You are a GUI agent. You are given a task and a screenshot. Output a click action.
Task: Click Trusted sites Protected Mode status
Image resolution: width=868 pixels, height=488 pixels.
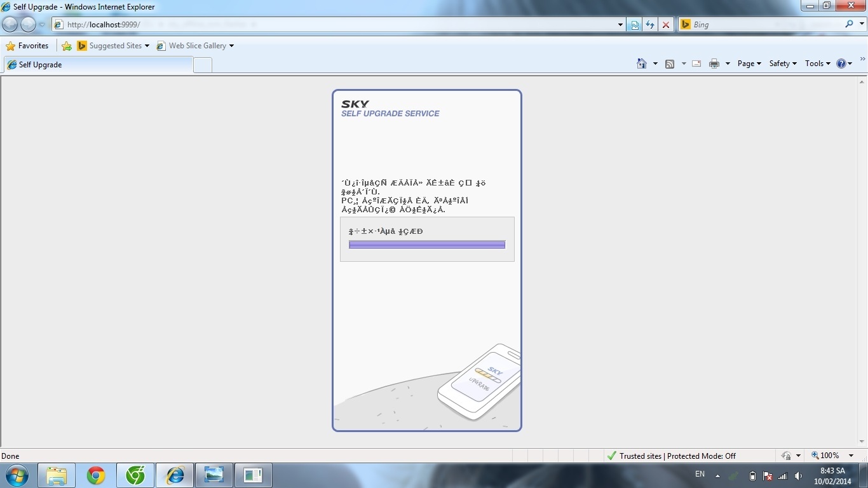(x=672, y=456)
